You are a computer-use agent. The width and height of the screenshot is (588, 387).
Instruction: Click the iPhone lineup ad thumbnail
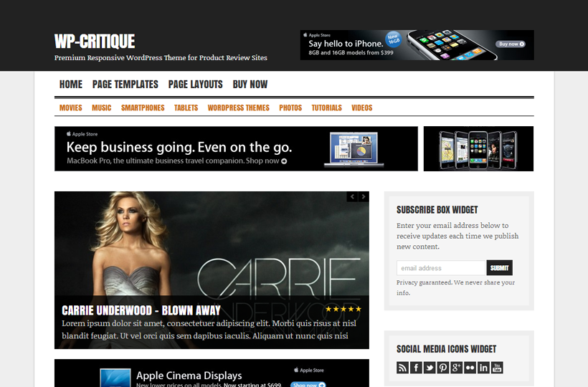[x=478, y=149]
